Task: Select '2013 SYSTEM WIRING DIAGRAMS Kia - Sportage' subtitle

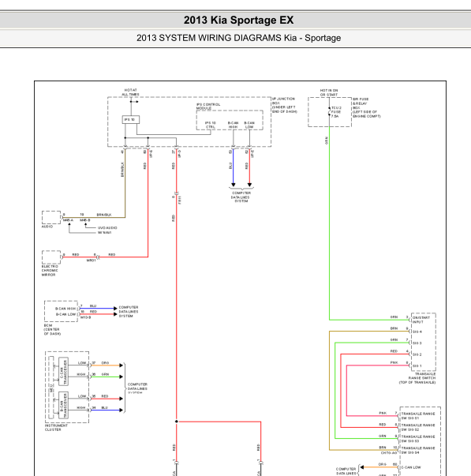Action: tap(238, 38)
